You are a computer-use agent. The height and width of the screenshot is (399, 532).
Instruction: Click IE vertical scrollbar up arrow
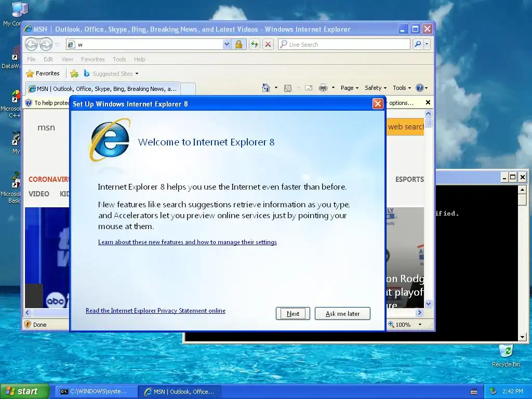tap(428, 114)
